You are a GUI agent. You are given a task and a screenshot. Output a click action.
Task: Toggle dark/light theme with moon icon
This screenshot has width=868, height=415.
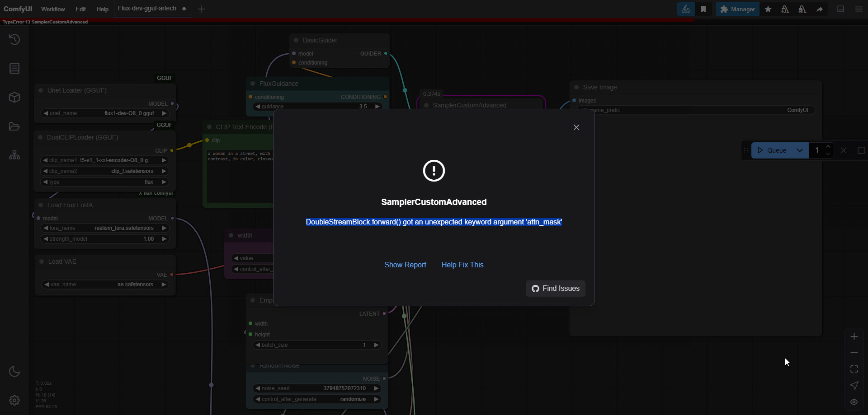click(x=14, y=371)
